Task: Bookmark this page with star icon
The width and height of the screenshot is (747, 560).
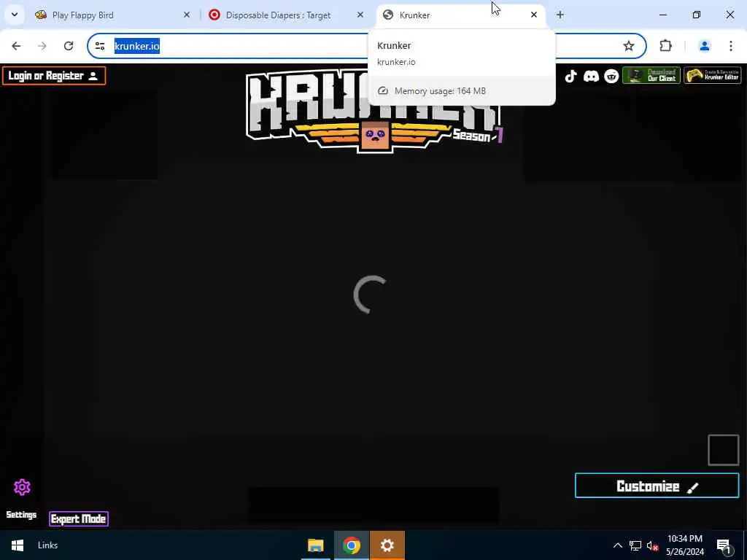Action: [629, 46]
